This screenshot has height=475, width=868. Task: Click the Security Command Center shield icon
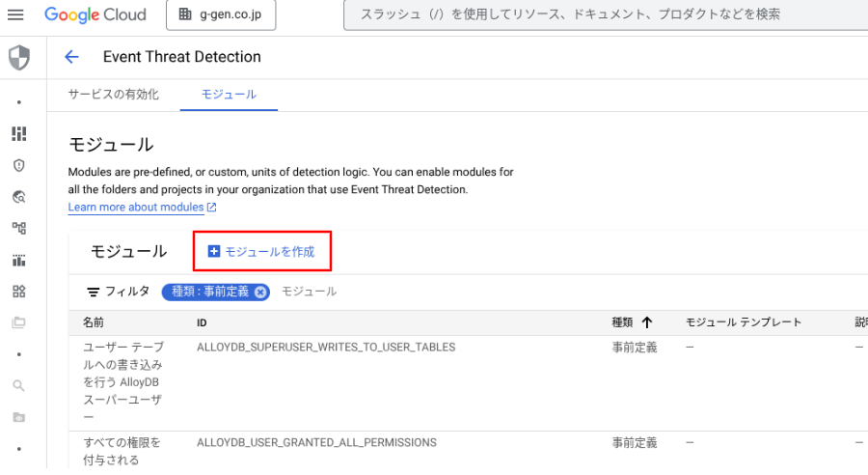[x=19, y=58]
